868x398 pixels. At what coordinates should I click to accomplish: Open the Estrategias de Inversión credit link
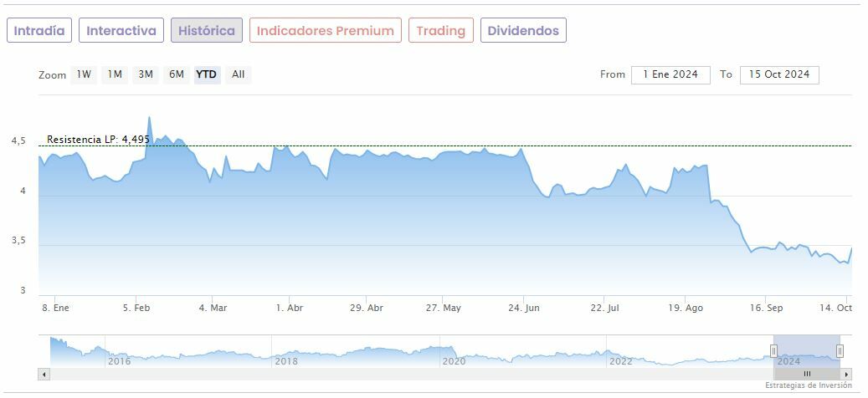coord(808,385)
